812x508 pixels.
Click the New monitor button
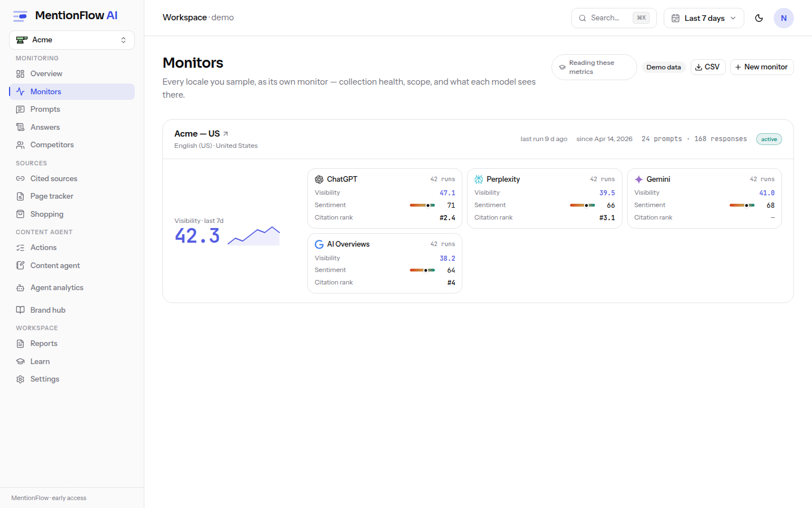tap(762, 67)
